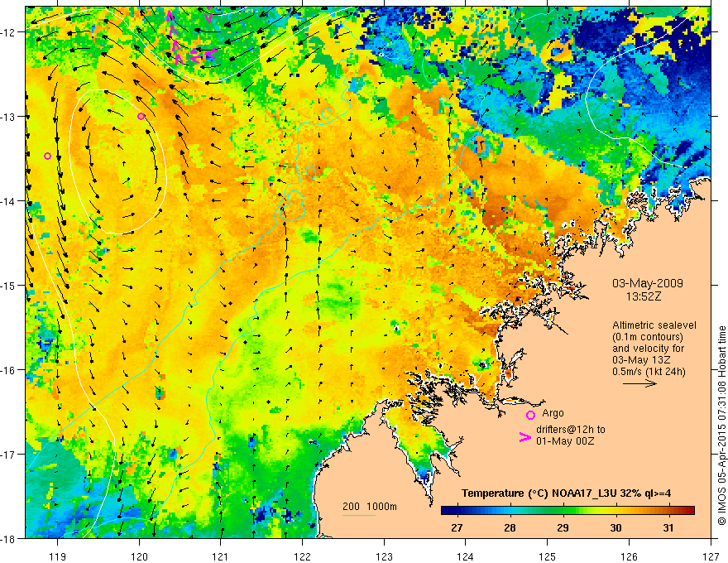728x563 pixels.
Task: Click the '03-May 13Z' text line
Action: [642, 360]
